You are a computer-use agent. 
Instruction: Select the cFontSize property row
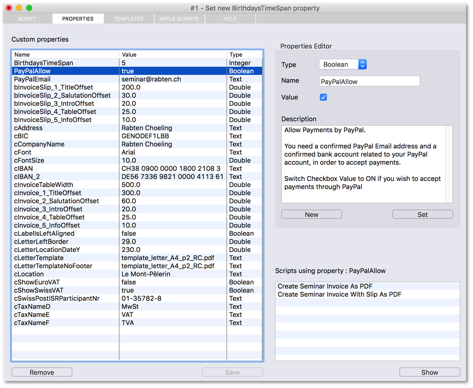tap(137, 160)
